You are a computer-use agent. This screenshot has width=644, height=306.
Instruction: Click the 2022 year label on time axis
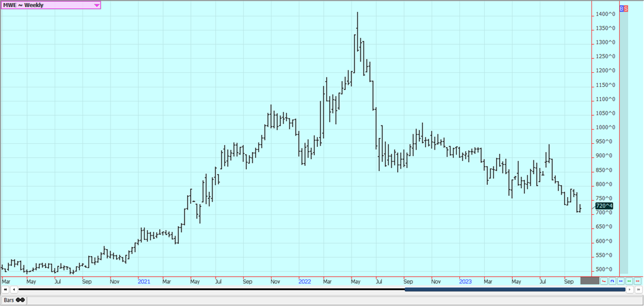(305, 282)
